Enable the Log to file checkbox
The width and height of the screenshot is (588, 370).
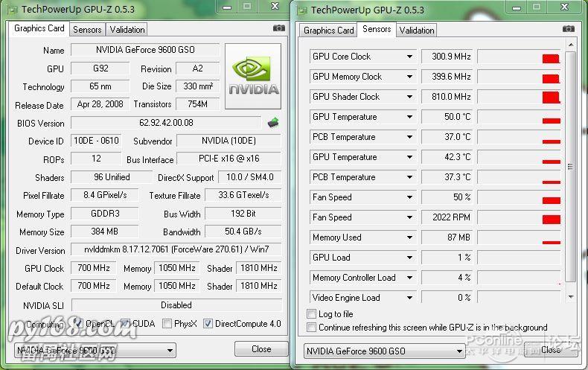311,313
